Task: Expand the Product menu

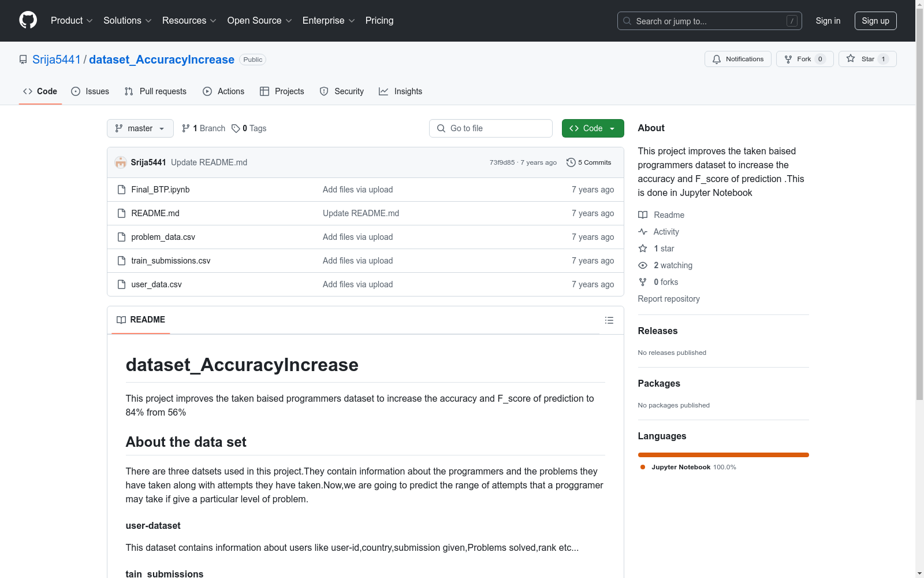Action: click(72, 21)
